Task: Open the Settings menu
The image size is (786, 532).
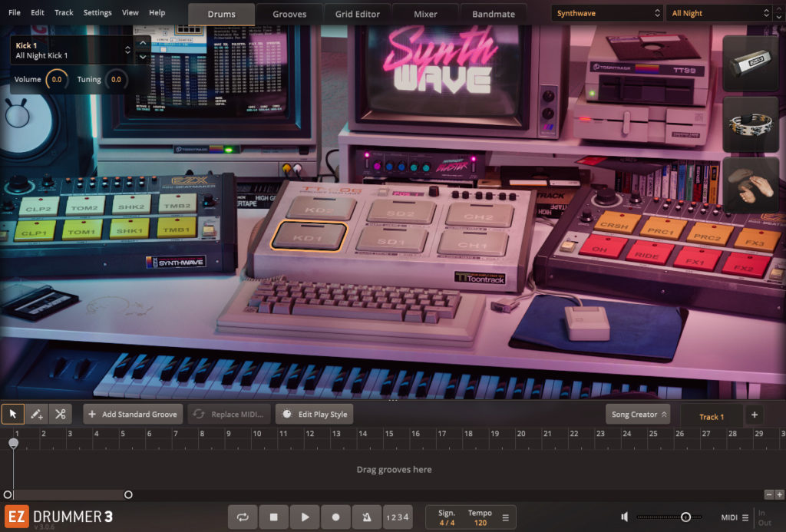Action: [97, 13]
